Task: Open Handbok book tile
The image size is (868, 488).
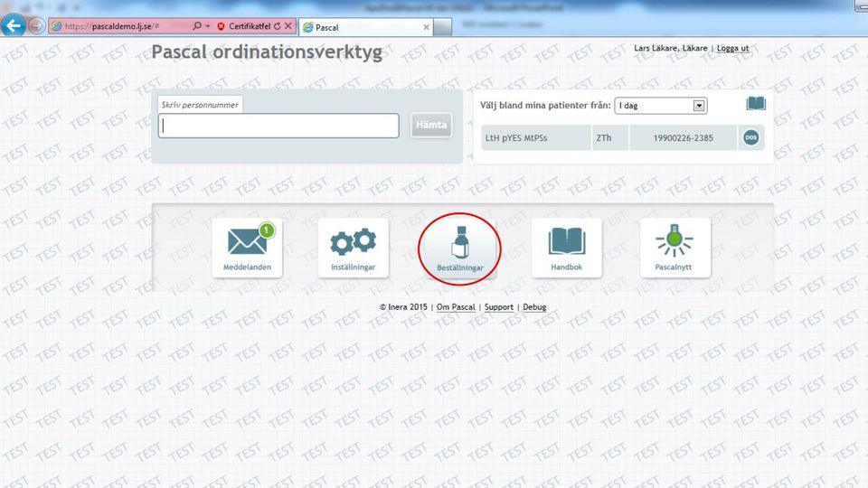Action: click(566, 248)
